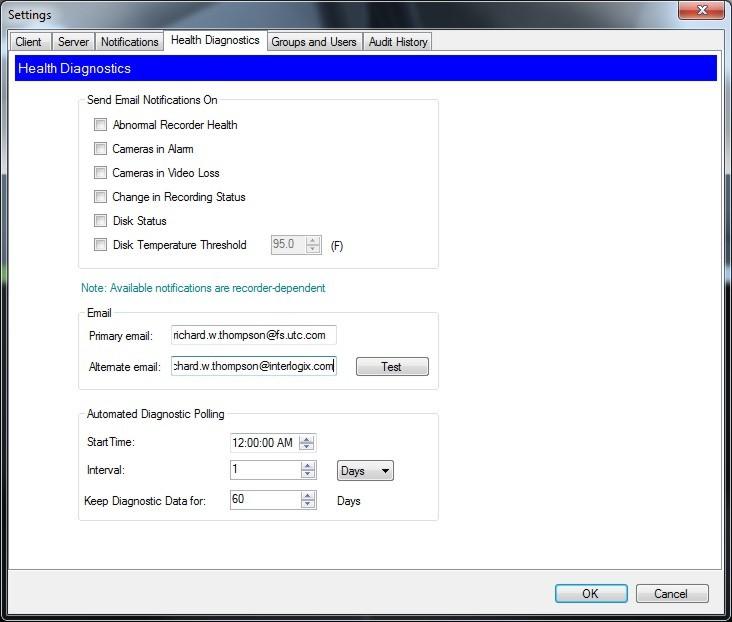Go to Groups and Users tab
This screenshot has height=622, width=732.
[x=314, y=42]
